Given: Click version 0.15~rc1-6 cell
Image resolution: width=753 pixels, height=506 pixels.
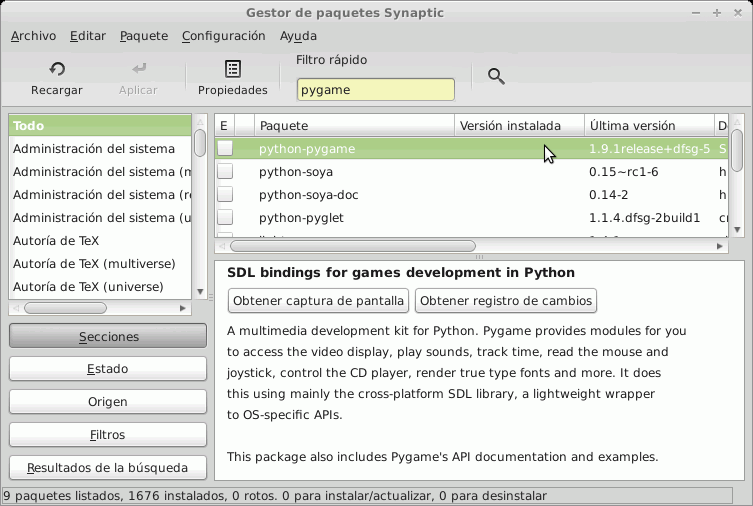Looking at the screenshot, I should tap(623, 172).
